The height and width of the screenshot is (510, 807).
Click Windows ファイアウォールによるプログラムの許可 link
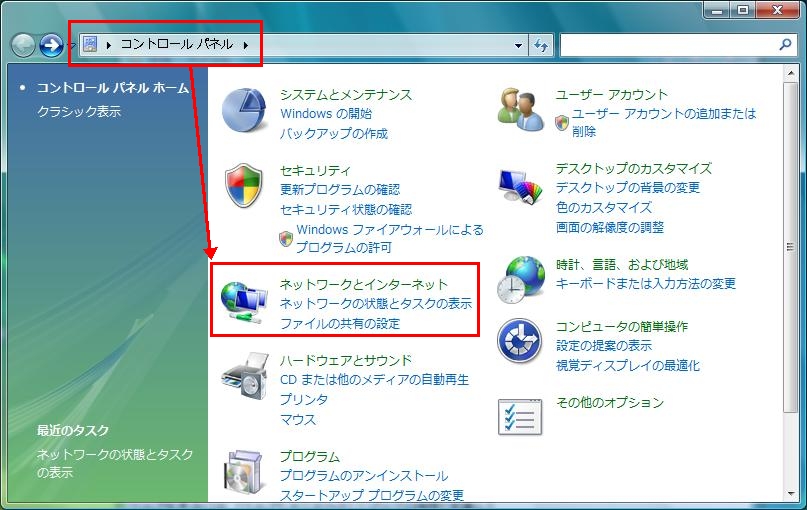click(390, 238)
